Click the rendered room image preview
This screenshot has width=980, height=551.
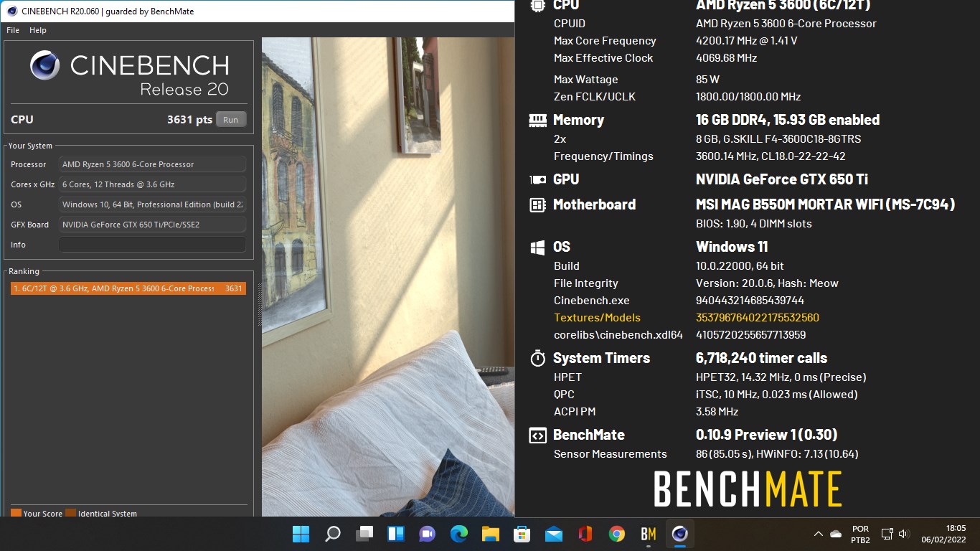click(x=387, y=277)
